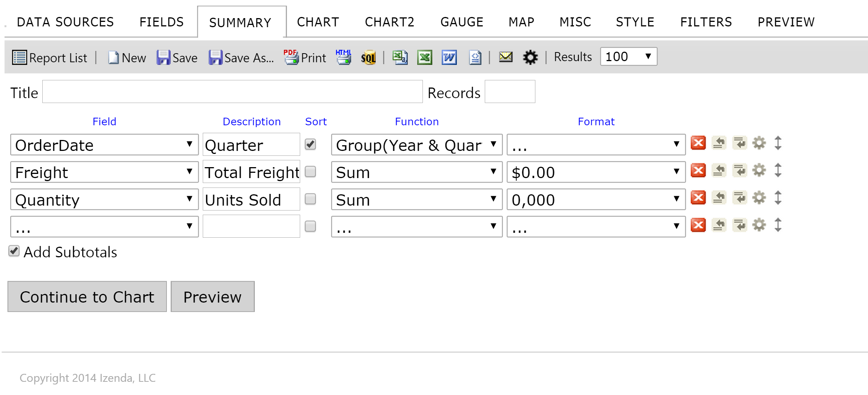Open the Quantity field dropdown
Screen dimensions: 868x395
point(104,199)
